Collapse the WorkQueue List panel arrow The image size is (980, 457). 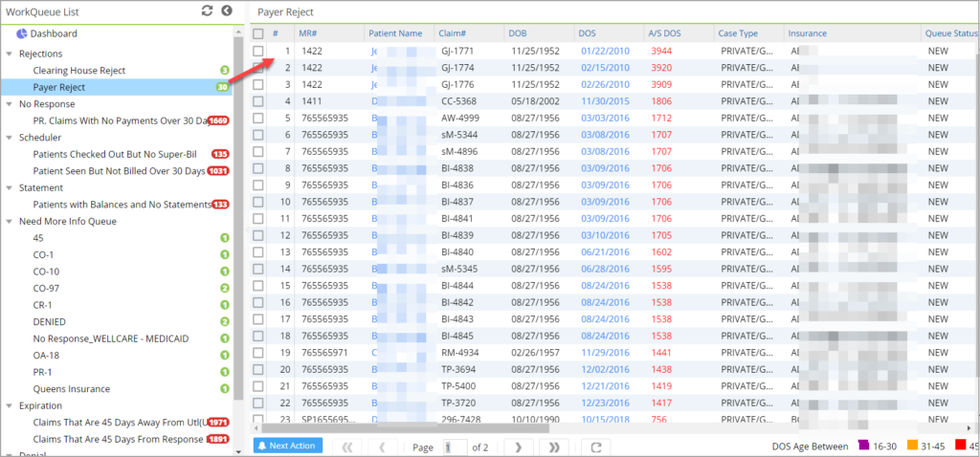(x=227, y=11)
